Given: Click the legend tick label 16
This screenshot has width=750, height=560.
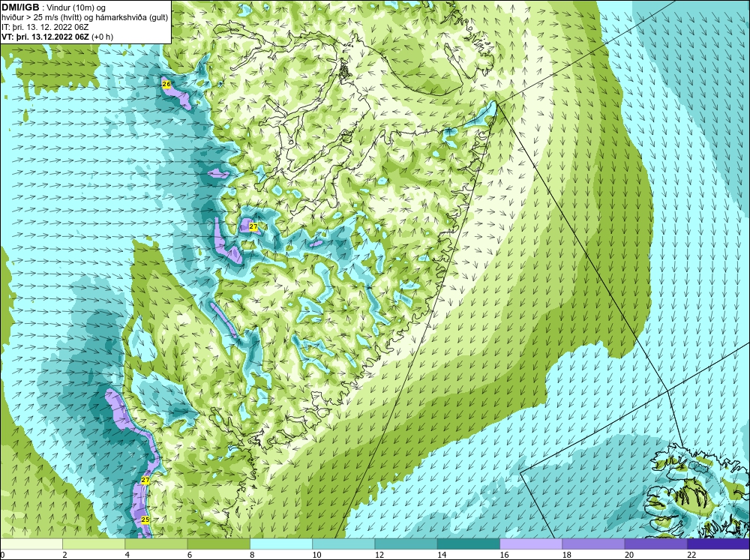Looking at the screenshot, I should (x=504, y=555).
